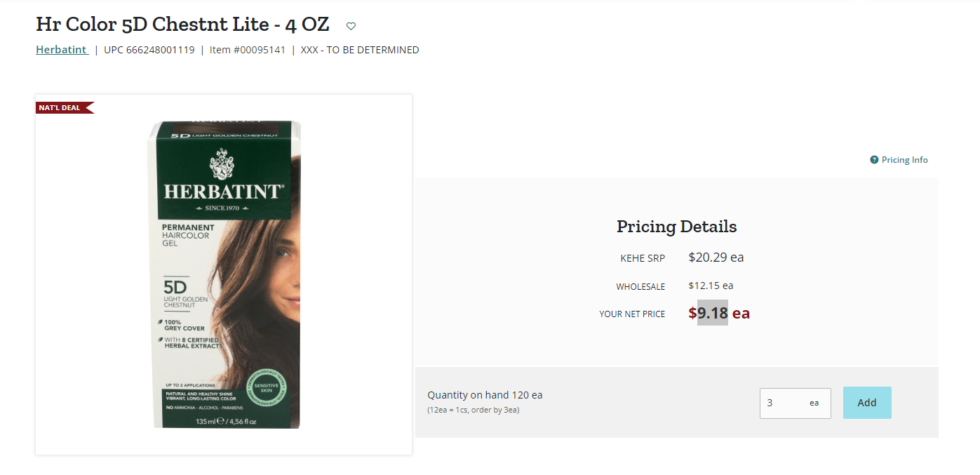The width and height of the screenshot is (980, 475).
Task: Add the item with the Add button
Action: pyautogui.click(x=867, y=403)
